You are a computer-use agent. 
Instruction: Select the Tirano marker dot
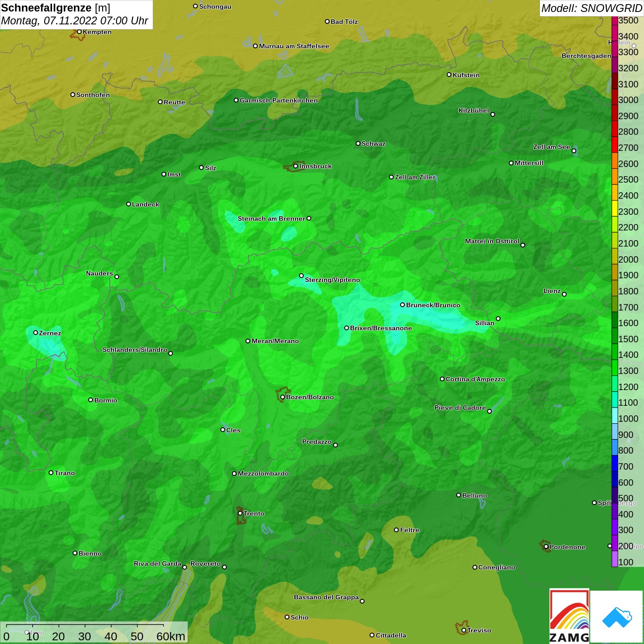coord(51,472)
